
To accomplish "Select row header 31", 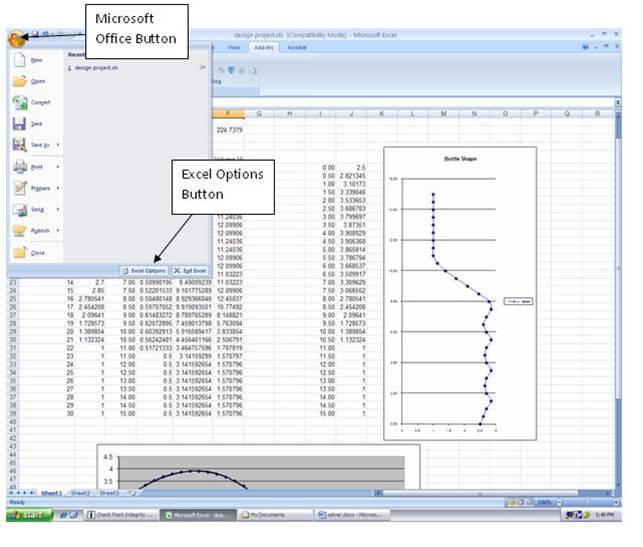I will coord(13,348).
